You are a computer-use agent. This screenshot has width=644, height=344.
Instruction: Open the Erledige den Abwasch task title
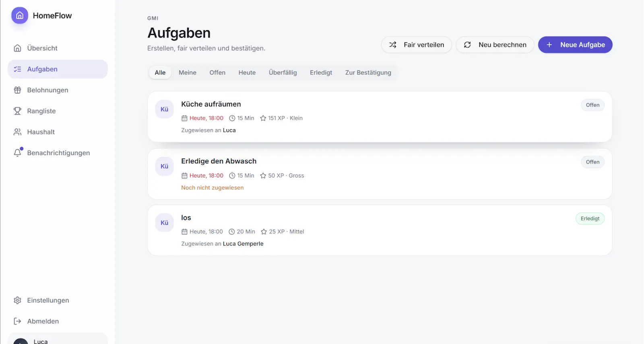click(219, 161)
